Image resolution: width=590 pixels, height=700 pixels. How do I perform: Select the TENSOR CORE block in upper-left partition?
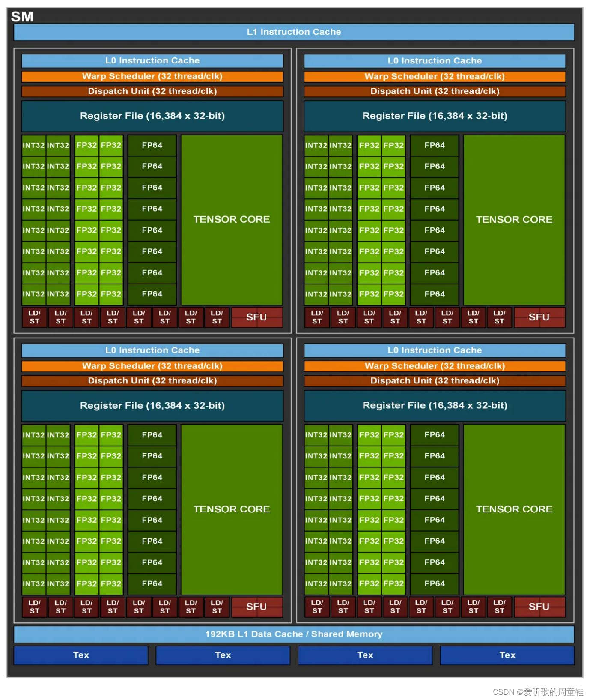(232, 220)
